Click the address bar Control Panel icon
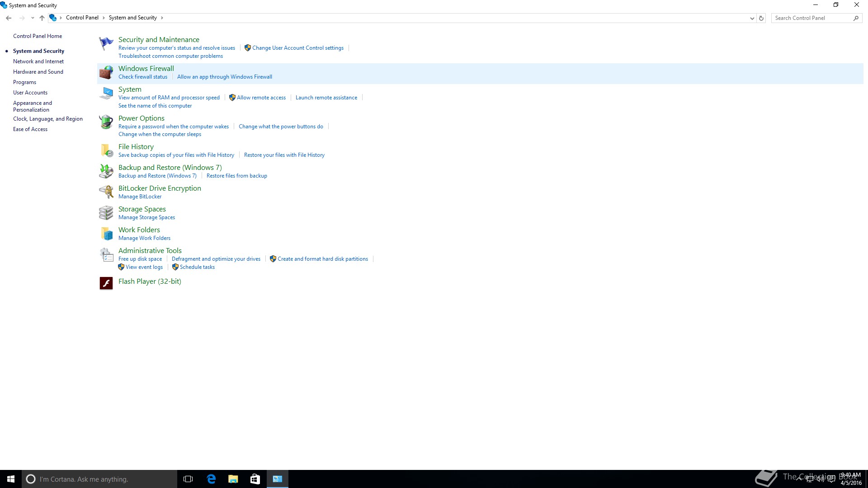 [53, 18]
